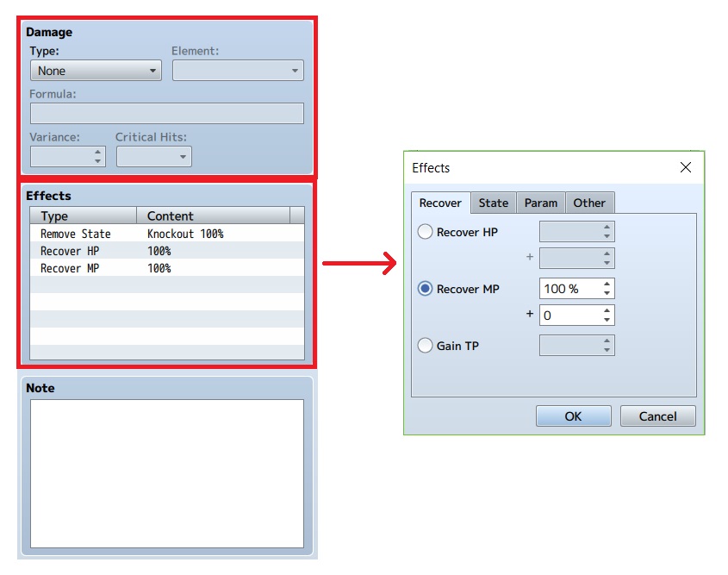Click the 100% cell of Recover HP row
Image resolution: width=728 pixels, height=575 pixels.
(159, 251)
